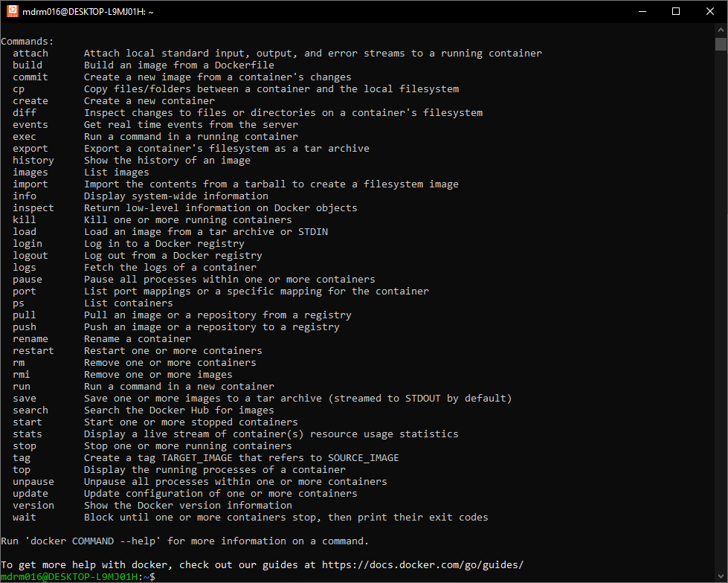The width and height of the screenshot is (728, 583).
Task: Click the 'restart' command name
Action: click(33, 351)
